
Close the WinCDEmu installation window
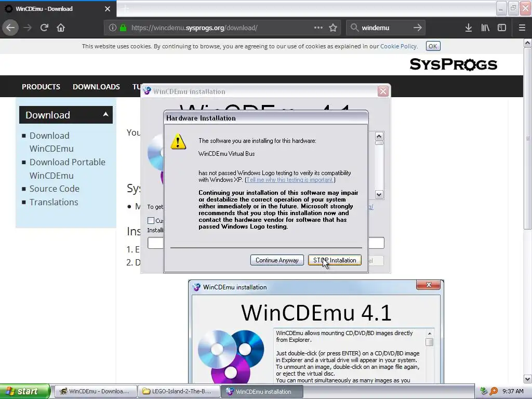coord(383,91)
